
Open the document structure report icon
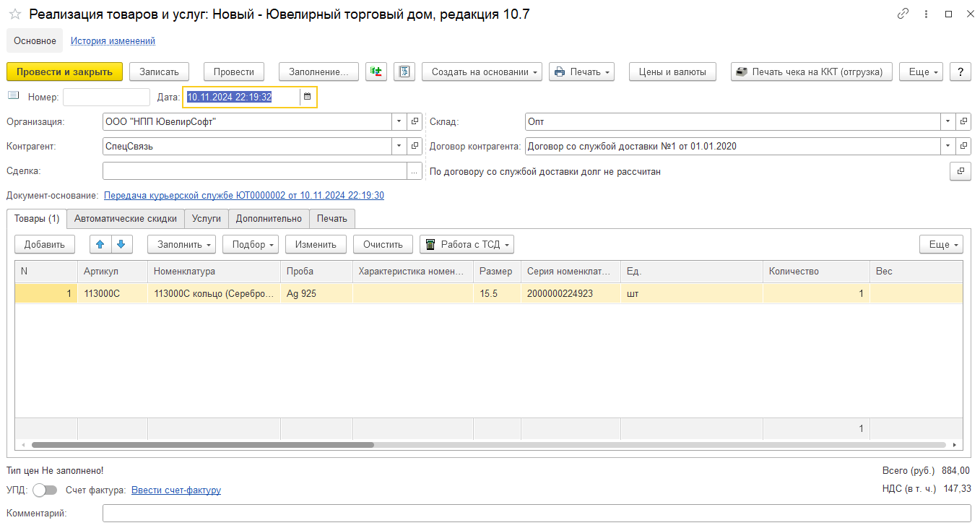[404, 72]
